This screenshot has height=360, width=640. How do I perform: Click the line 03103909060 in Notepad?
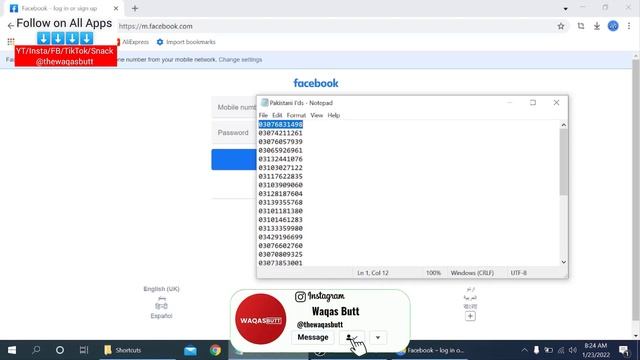[280, 185]
